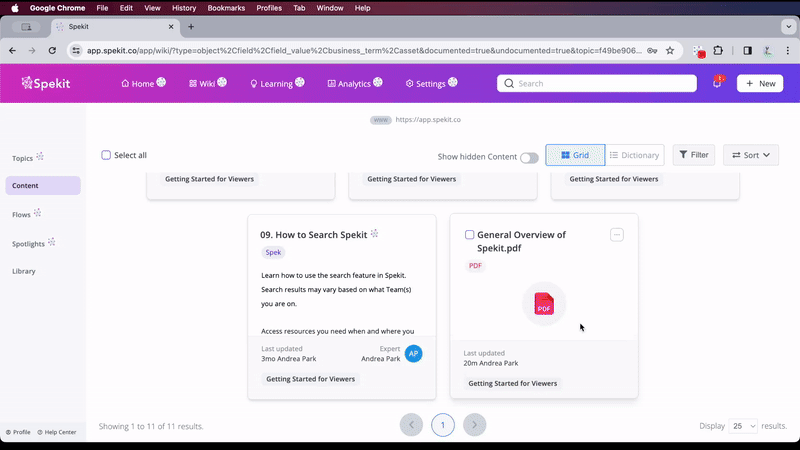Image resolution: width=800 pixels, height=450 pixels.
Task: Click the Chrome profile avatar
Action: click(767, 51)
